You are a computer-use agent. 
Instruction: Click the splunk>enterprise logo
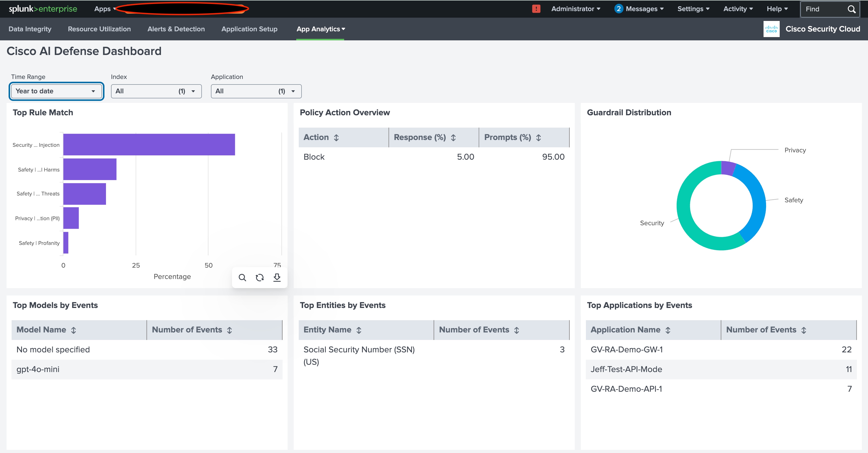click(x=43, y=9)
